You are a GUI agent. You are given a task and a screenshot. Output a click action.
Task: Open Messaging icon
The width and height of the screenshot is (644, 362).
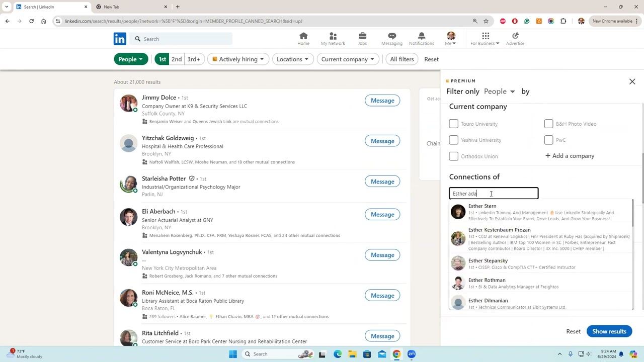(392, 39)
